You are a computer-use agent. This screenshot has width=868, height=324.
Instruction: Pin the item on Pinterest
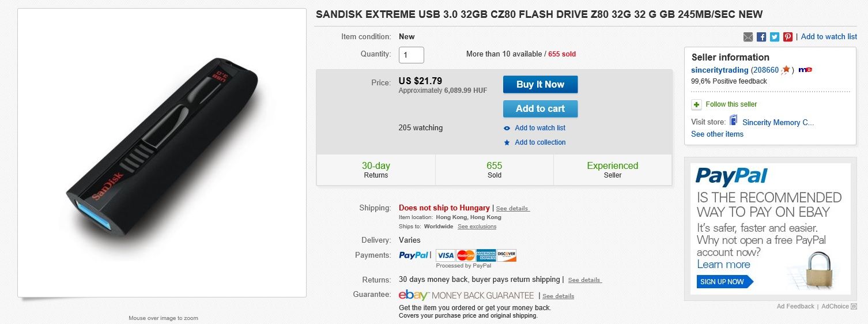pyautogui.click(x=788, y=37)
